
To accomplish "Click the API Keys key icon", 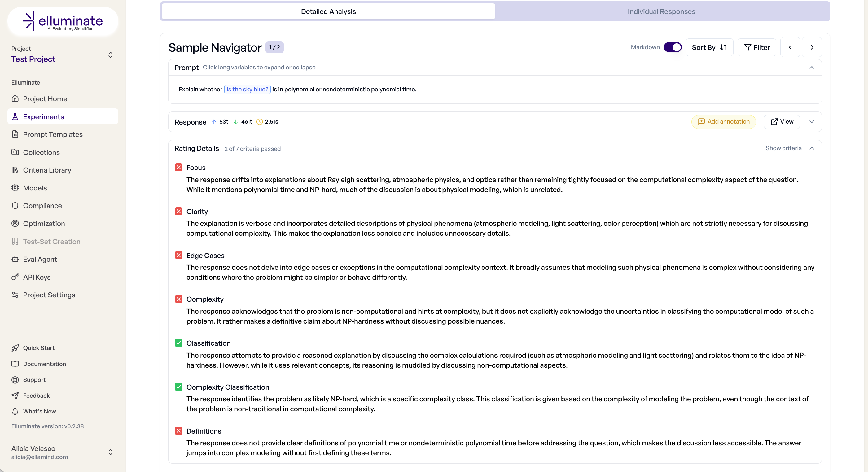I will (15, 277).
